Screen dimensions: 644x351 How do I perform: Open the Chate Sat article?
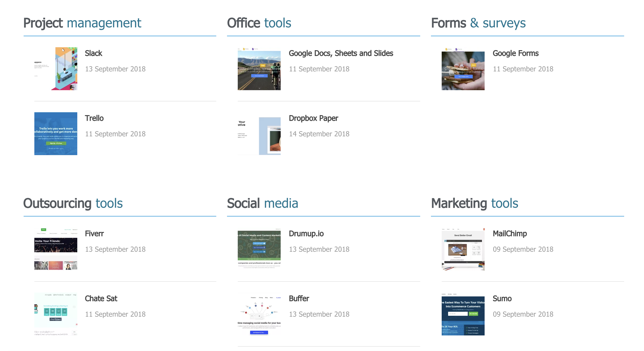point(101,298)
